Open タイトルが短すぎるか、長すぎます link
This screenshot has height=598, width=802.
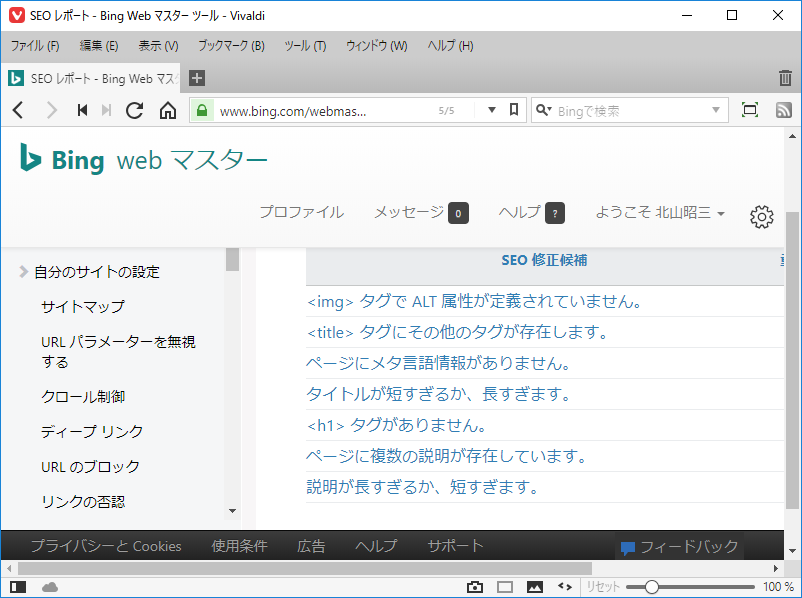(x=438, y=394)
